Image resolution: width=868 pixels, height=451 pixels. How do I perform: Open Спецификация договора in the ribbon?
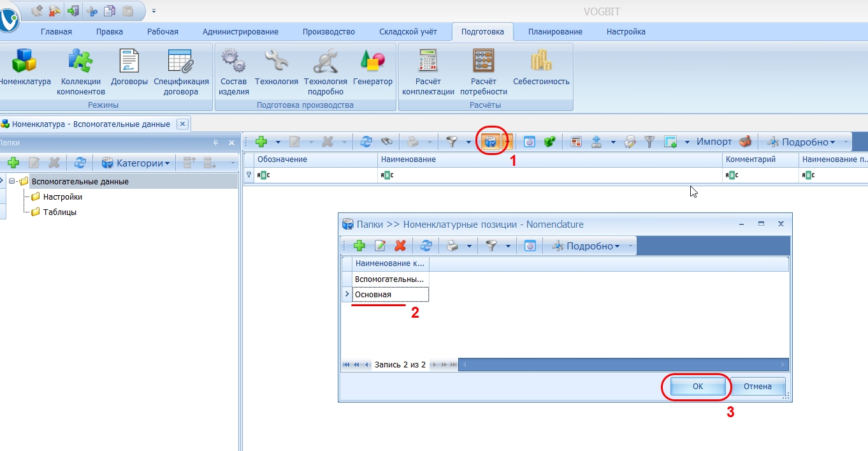181,71
